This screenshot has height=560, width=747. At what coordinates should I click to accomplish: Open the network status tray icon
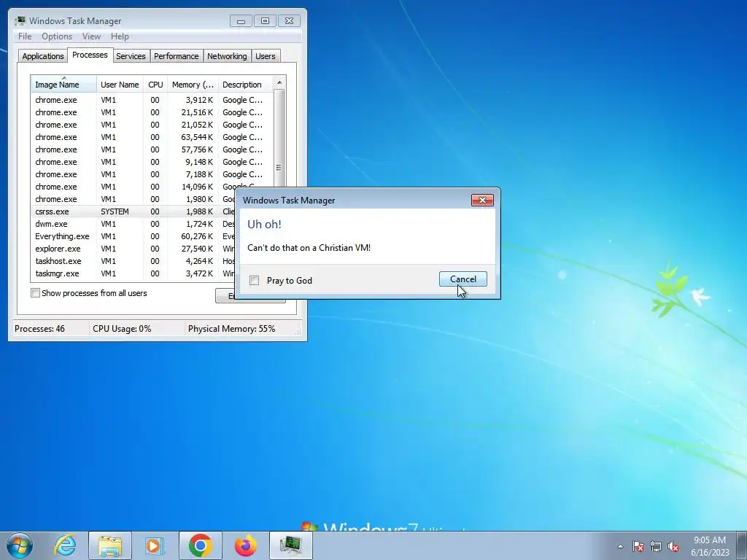pyautogui.click(x=656, y=546)
